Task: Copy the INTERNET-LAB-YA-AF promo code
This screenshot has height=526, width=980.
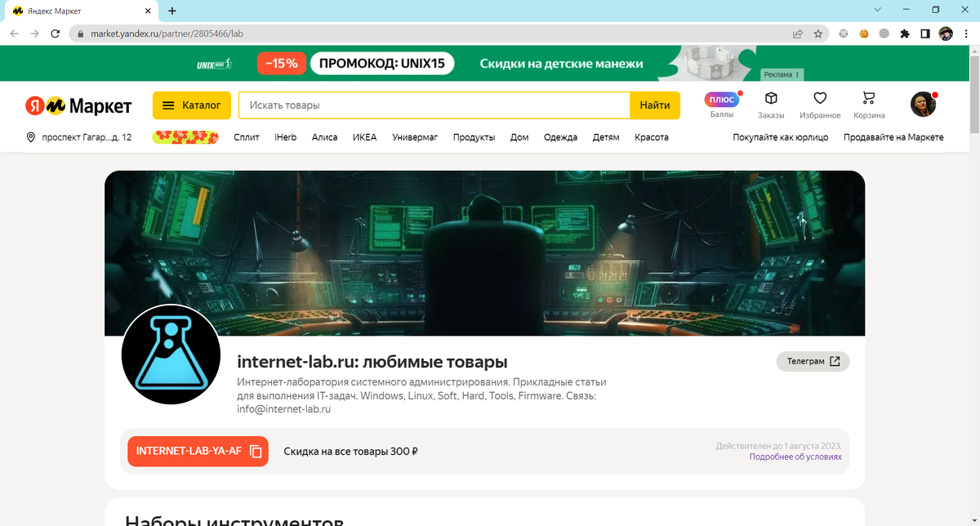Action: (x=198, y=451)
